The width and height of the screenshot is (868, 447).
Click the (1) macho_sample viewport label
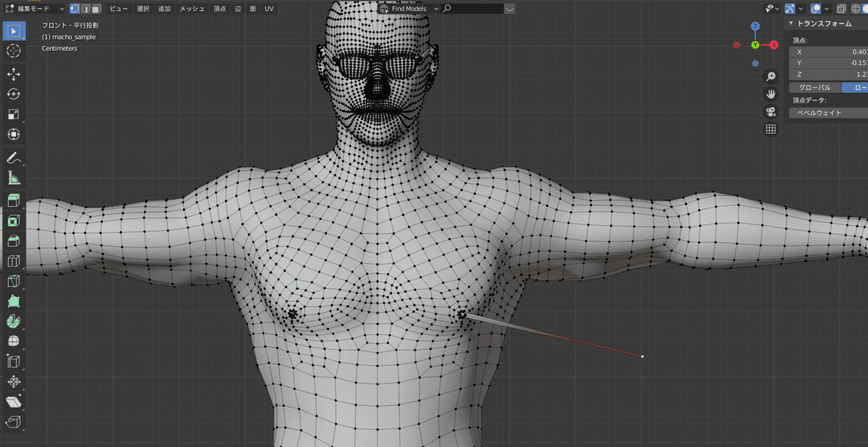(69, 37)
